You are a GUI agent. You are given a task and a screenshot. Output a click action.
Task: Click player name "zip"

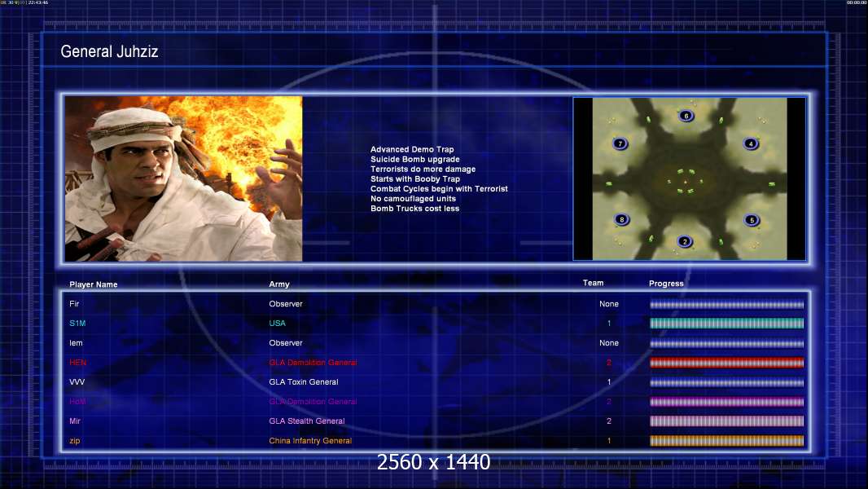click(x=74, y=441)
